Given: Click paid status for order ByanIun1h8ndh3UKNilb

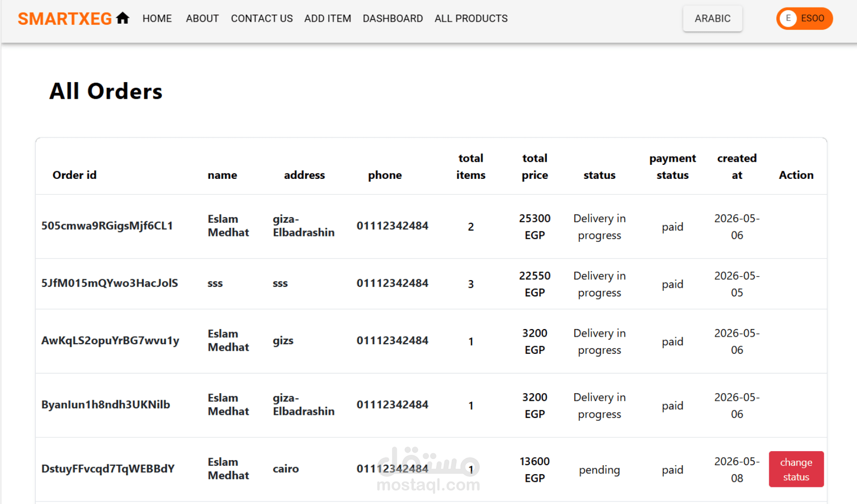Looking at the screenshot, I should tap(672, 406).
